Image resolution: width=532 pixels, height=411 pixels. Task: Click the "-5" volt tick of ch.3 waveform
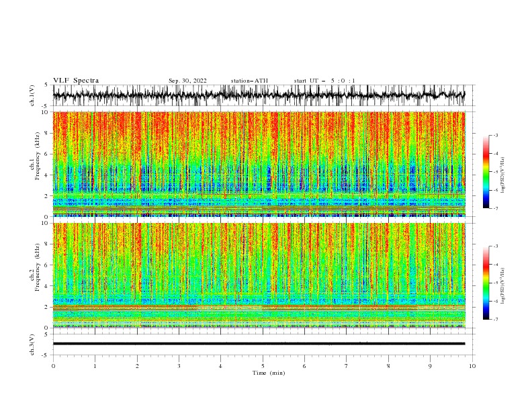[x=45, y=355]
